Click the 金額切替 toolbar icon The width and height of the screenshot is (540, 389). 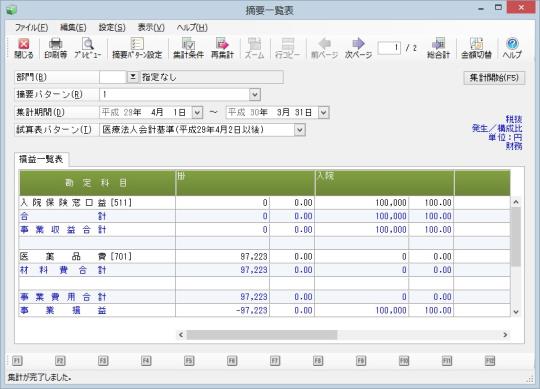point(476,48)
